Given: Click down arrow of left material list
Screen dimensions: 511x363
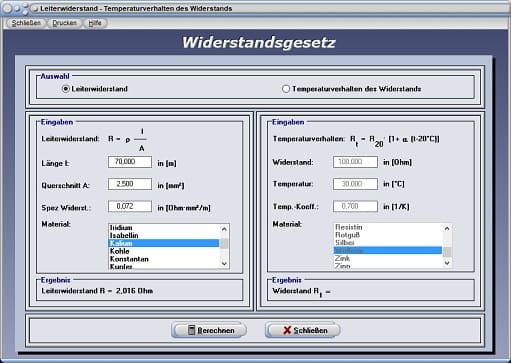Looking at the screenshot, I should [x=224, y=263].
